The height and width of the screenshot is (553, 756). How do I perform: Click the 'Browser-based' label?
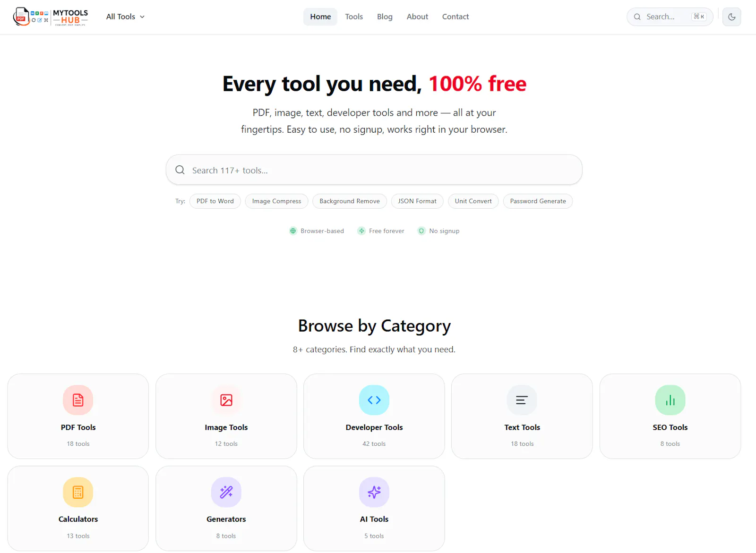click(x=322, y=231)
